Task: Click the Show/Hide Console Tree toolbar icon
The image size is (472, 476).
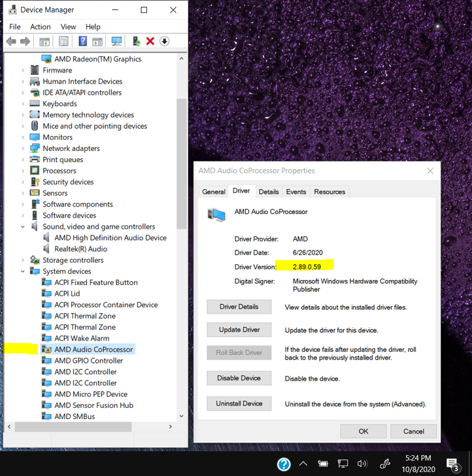Action: click(x=45, y=41)
